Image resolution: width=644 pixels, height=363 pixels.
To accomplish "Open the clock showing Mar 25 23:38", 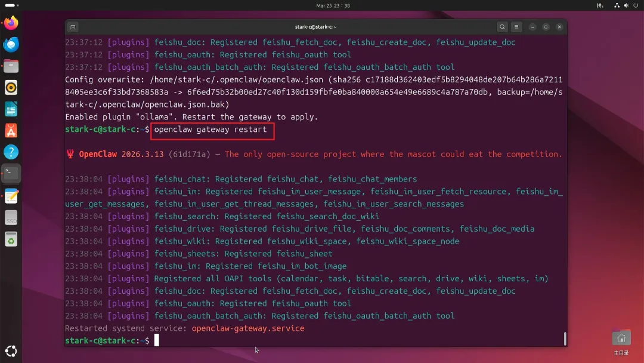I will [x=333, y=6].
